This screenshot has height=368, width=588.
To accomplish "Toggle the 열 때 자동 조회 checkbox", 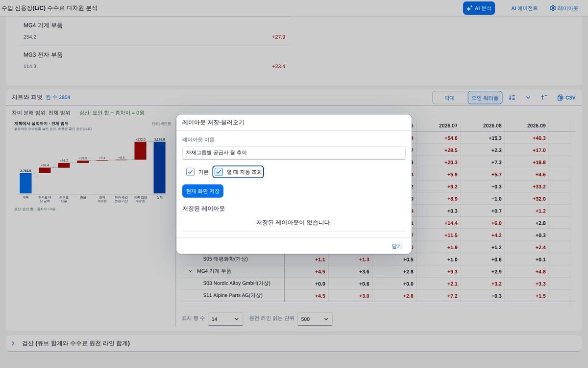I will 219,172.
